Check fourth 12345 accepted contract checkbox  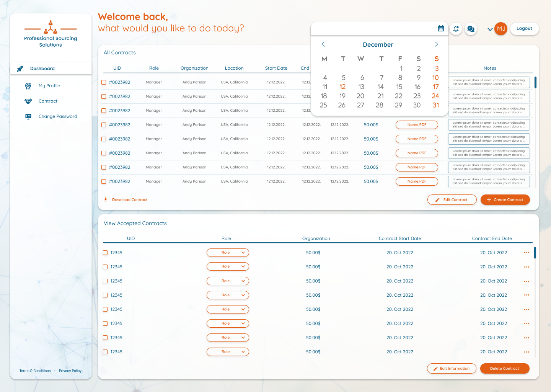click(105, 295)
